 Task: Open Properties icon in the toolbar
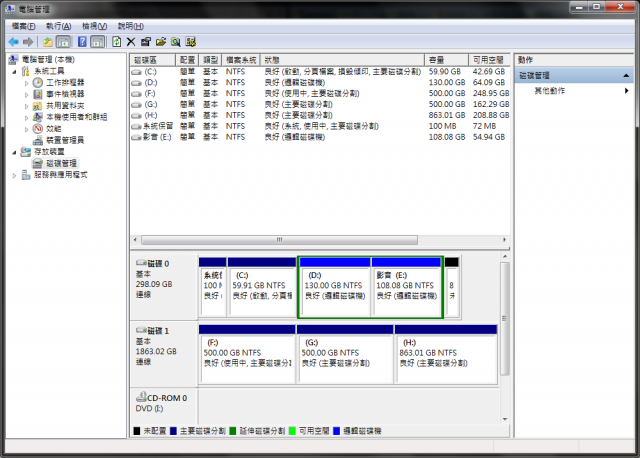tap(146, 42)
